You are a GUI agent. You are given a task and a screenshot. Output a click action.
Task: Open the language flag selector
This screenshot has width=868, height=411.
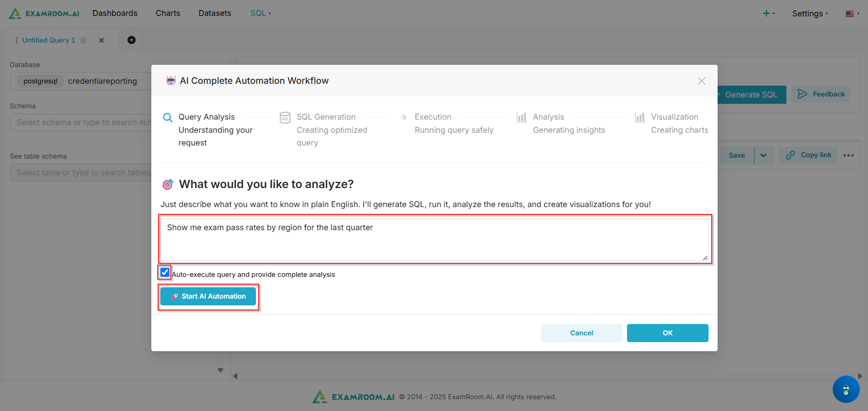(x=852, y=14)
